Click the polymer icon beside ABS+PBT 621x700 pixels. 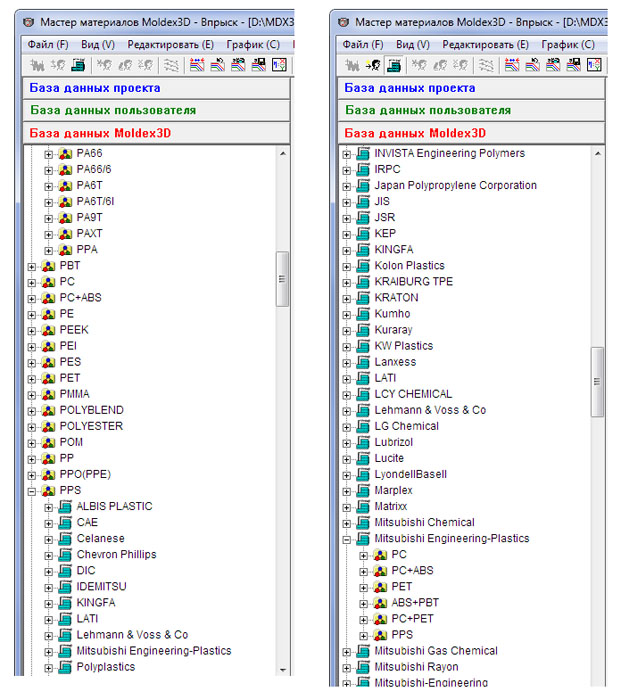tap(380, 603)
